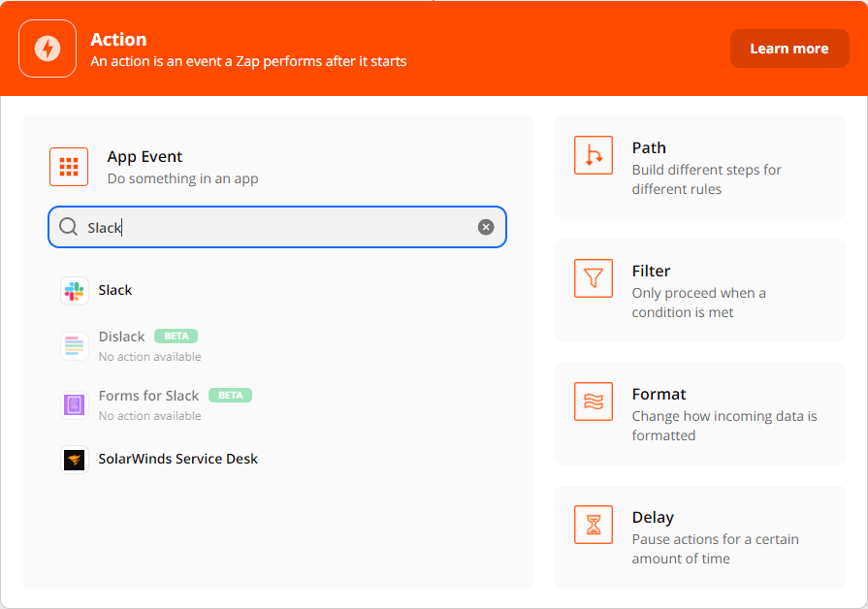Click the Path branching icon
The image size is (868, 609).
[x=593, y=155]
